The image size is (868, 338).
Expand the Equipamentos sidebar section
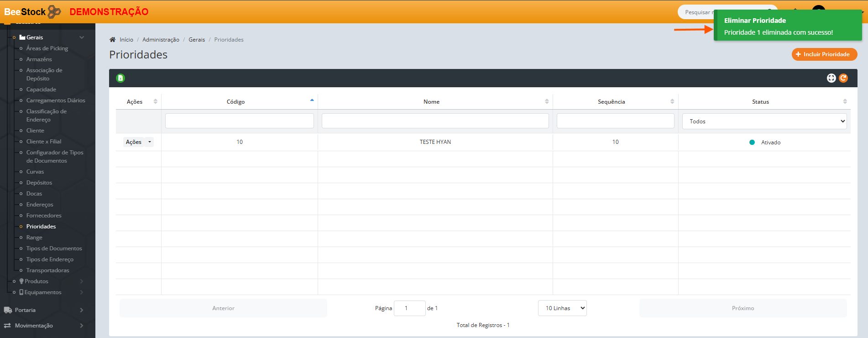tap(82, 292)
